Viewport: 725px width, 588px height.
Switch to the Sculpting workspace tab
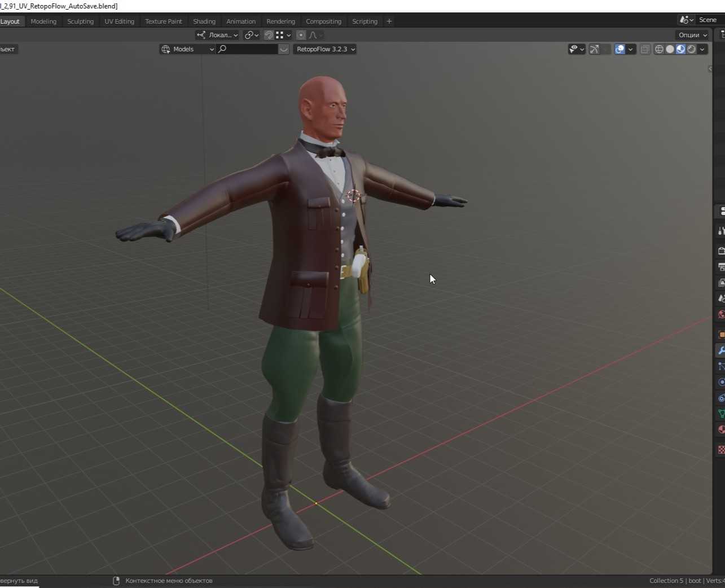(80, 21)
